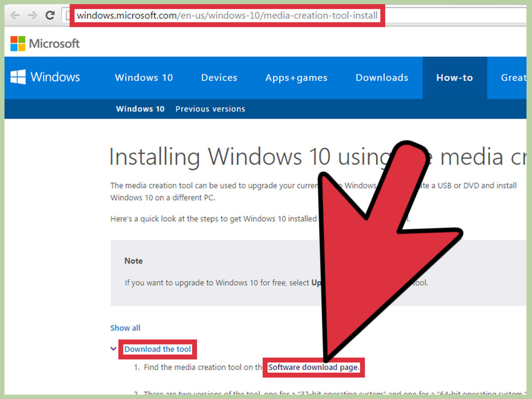Click the browser back arrow

[x=15, y=16]
